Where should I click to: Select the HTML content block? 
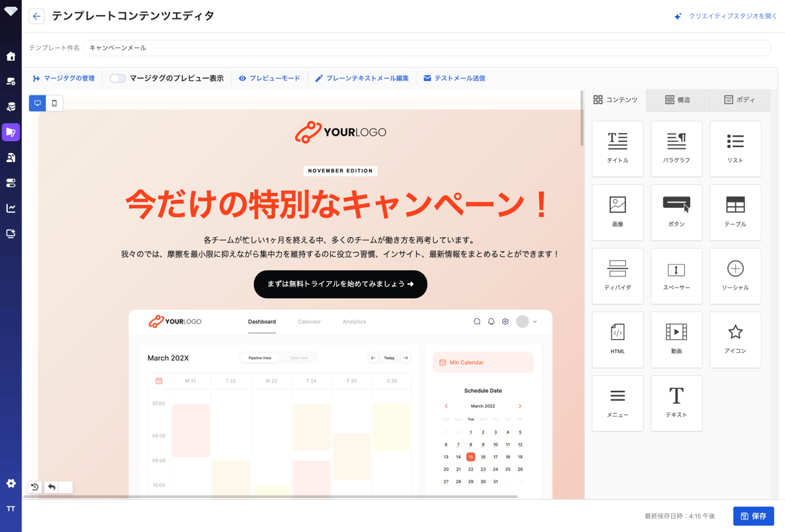pyautogui.click(x=618, y=339)
